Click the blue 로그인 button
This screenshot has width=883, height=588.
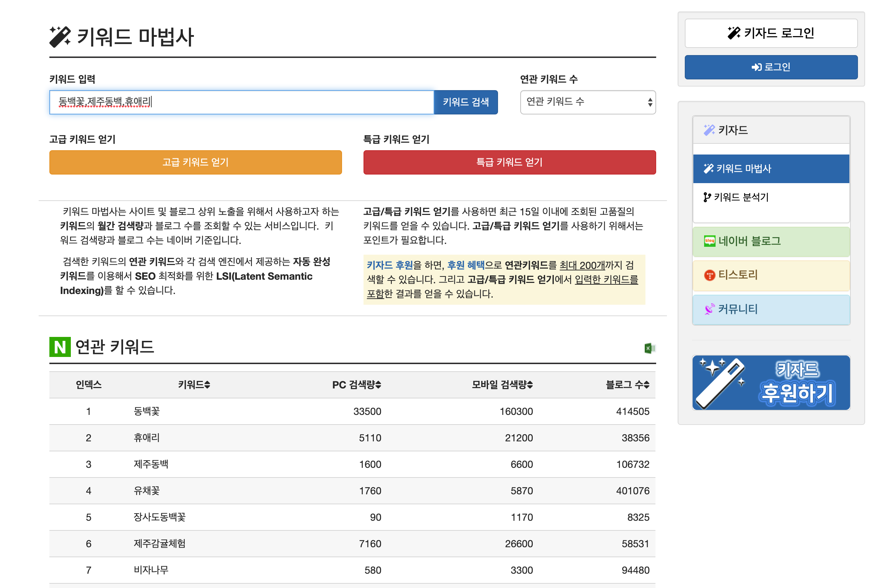771,67
